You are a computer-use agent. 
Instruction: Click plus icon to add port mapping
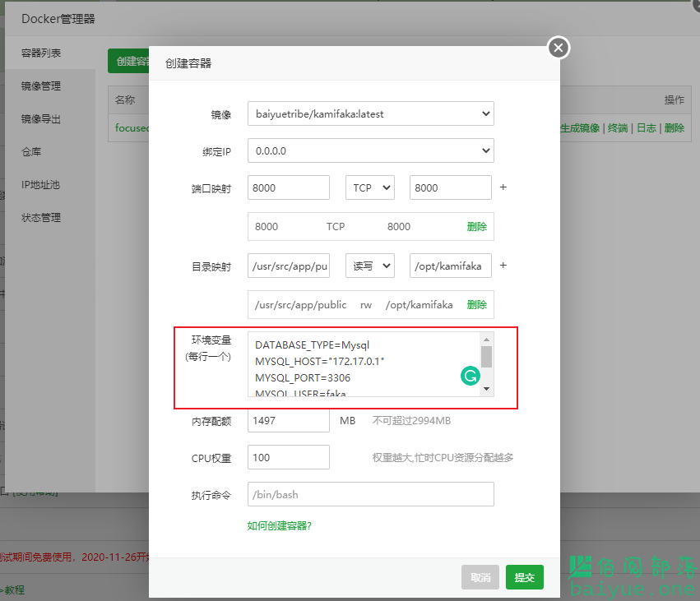503,187
